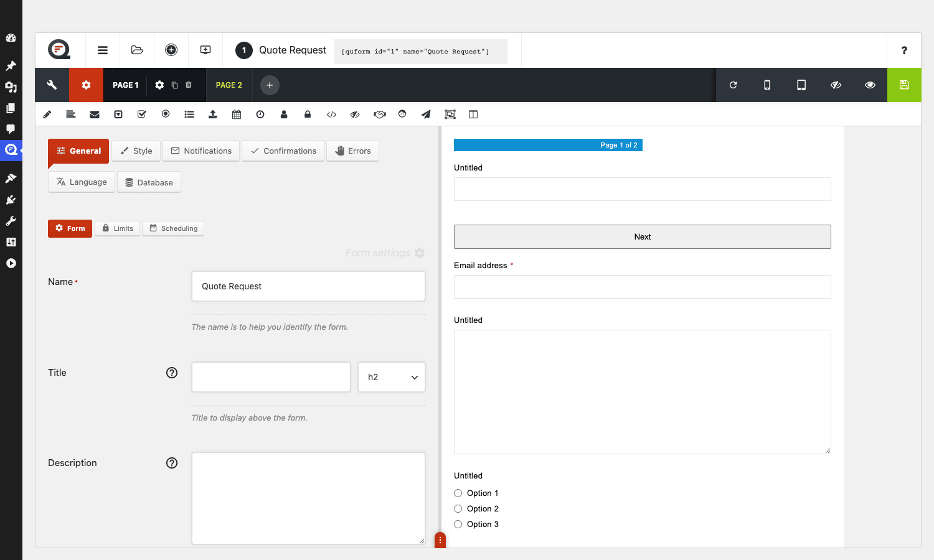Add the face icon element

point(402,114)
